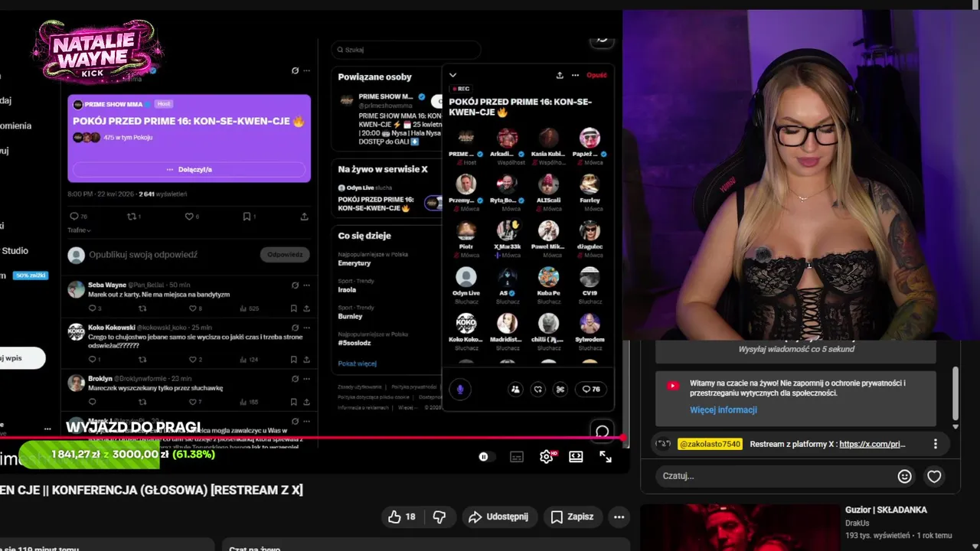Open Guzior SKŁADANKA video thumbnail
The image size is (980, 551).
(x=740, y=527)
